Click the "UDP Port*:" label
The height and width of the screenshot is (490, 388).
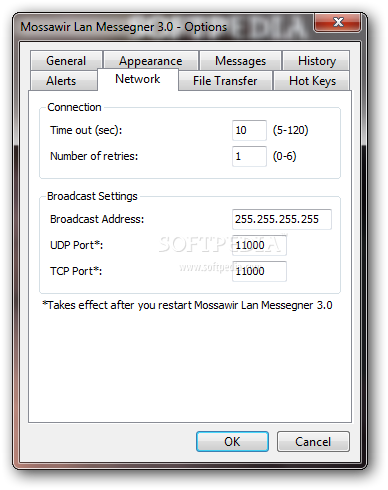[77, 245]
